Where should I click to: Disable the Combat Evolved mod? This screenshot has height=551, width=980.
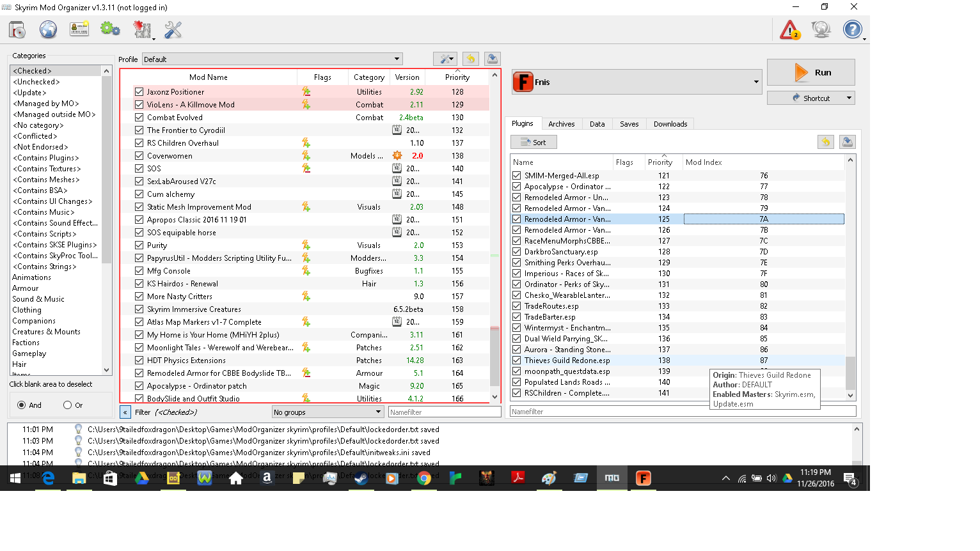tap(139, 118)
